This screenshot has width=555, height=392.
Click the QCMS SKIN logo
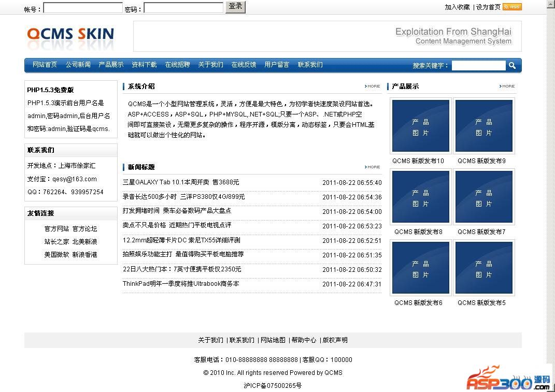point(70,37)
